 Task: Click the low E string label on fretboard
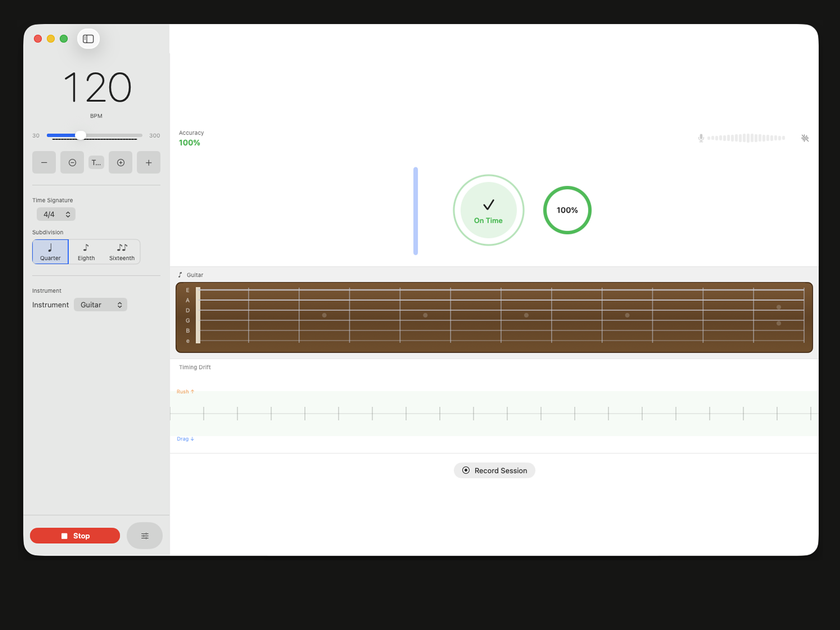point(188,290)
